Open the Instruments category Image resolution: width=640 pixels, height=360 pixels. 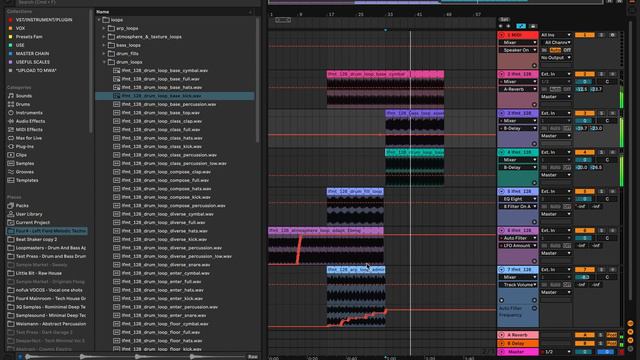29,113
